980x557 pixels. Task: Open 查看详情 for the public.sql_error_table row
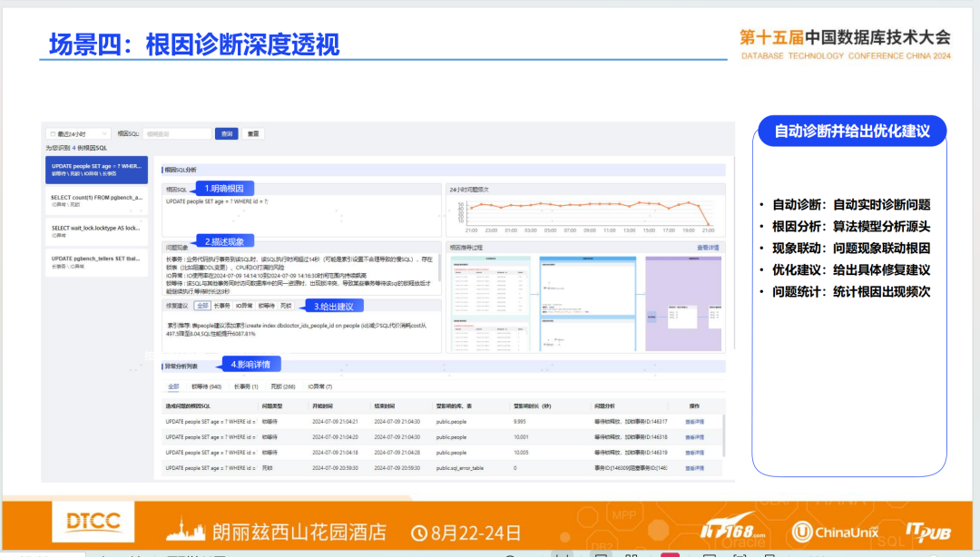coord(694,468)
